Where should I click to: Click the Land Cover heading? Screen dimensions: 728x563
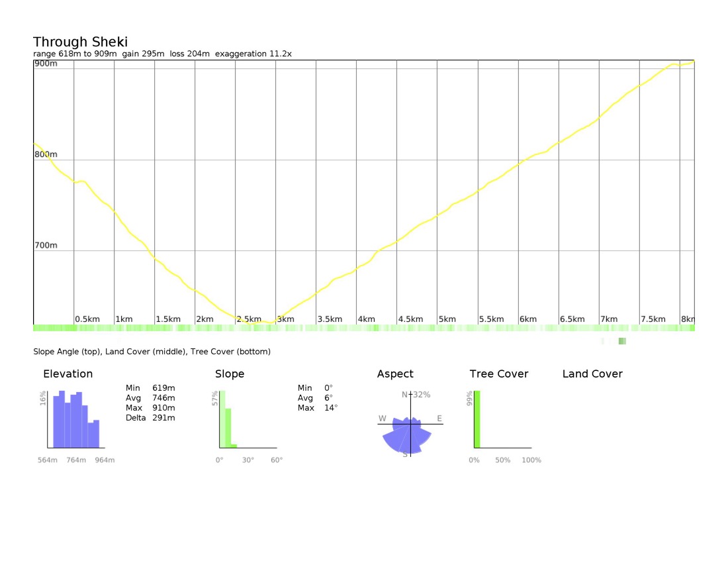[x=592, y=374]
